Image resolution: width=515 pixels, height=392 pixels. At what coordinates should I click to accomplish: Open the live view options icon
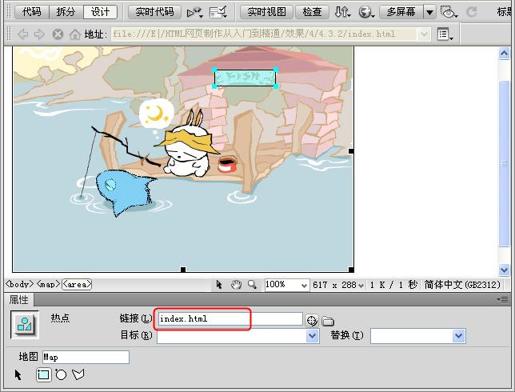tap(445, 34)
